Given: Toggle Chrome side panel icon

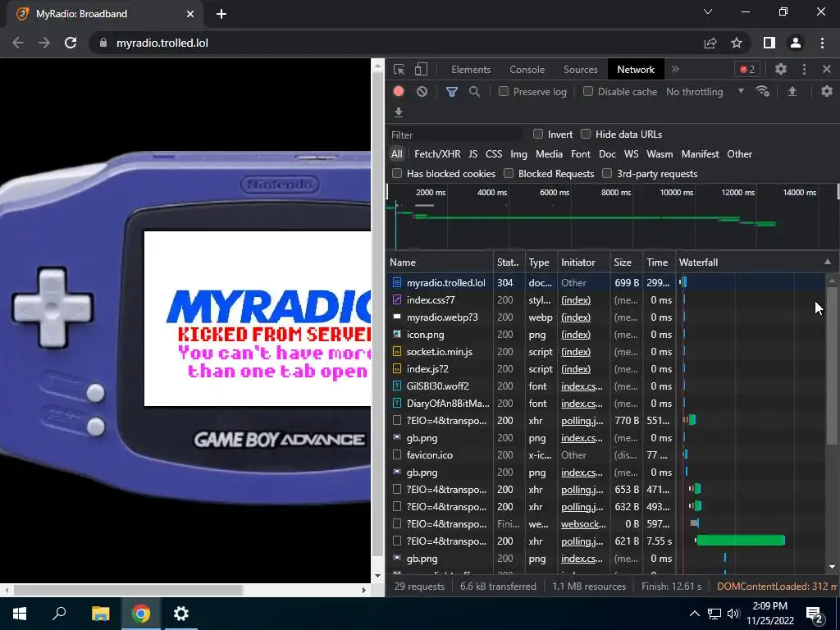Looking at the screenshot, I should 769,43.
